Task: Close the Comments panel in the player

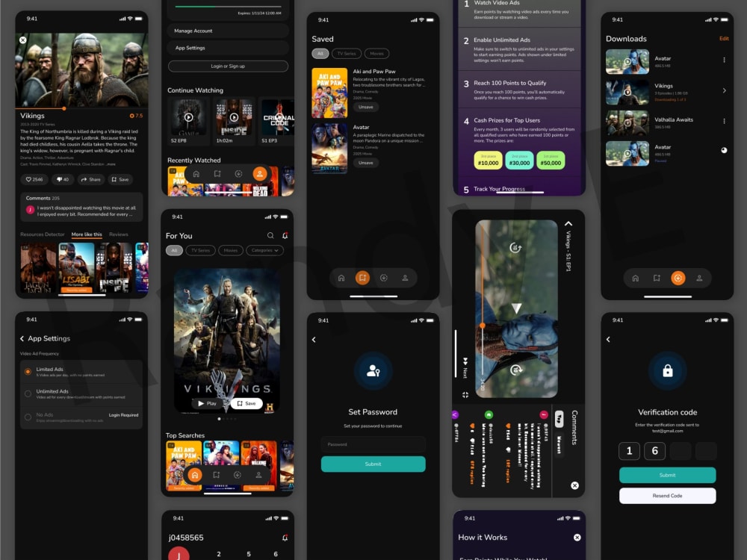Action: tap(574, 486)
